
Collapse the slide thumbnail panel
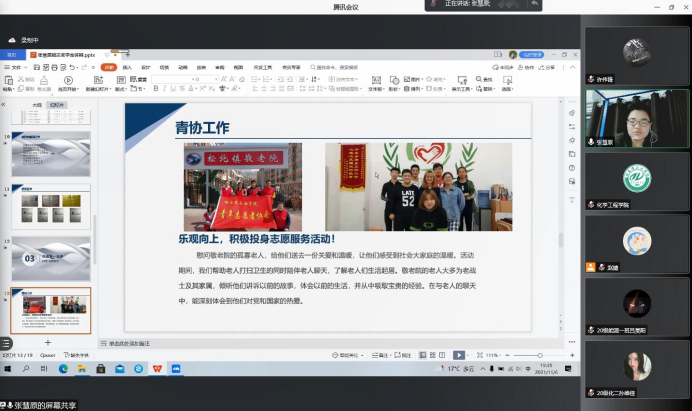coord(3,105)
